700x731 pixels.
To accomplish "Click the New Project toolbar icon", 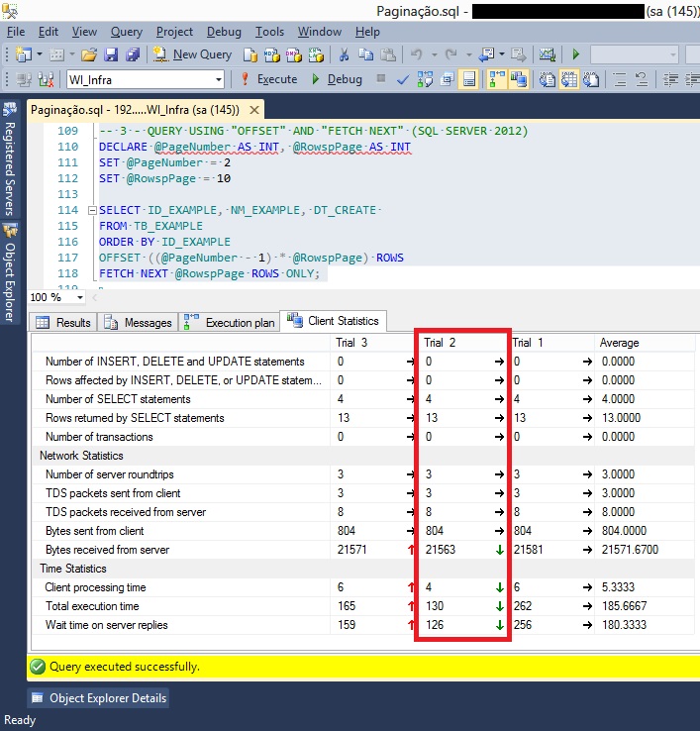I will pos(24,54).
